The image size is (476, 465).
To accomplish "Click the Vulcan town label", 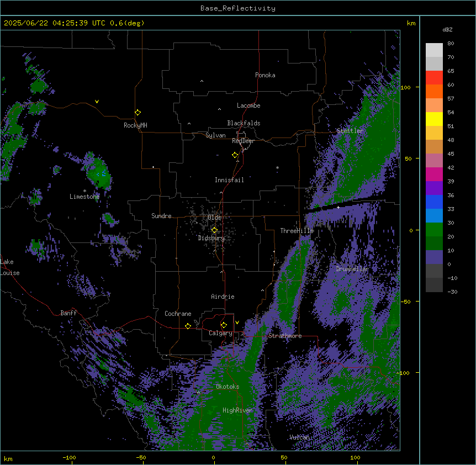I will click(299, 437).
